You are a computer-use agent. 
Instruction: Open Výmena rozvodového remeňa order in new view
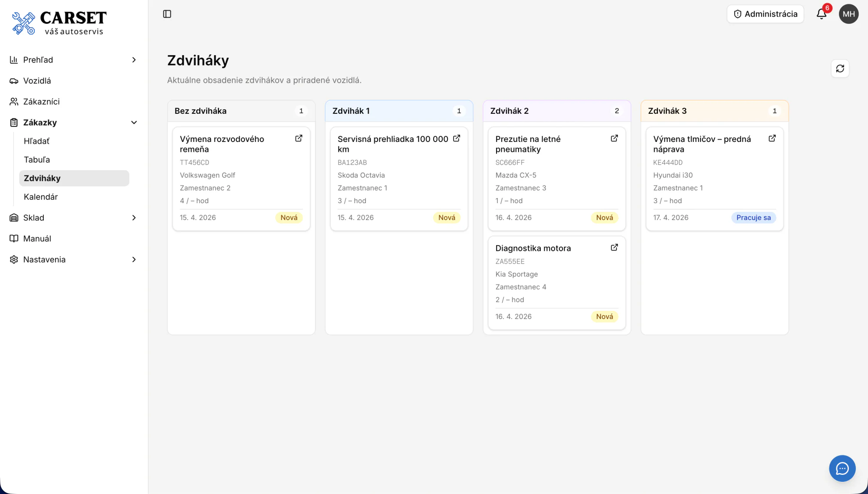coord(299,138)
